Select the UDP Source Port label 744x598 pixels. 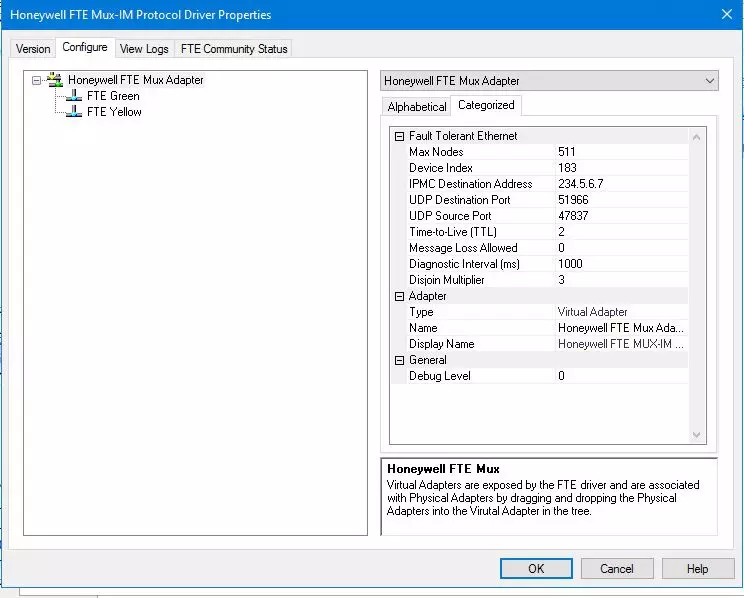point(450,216)
